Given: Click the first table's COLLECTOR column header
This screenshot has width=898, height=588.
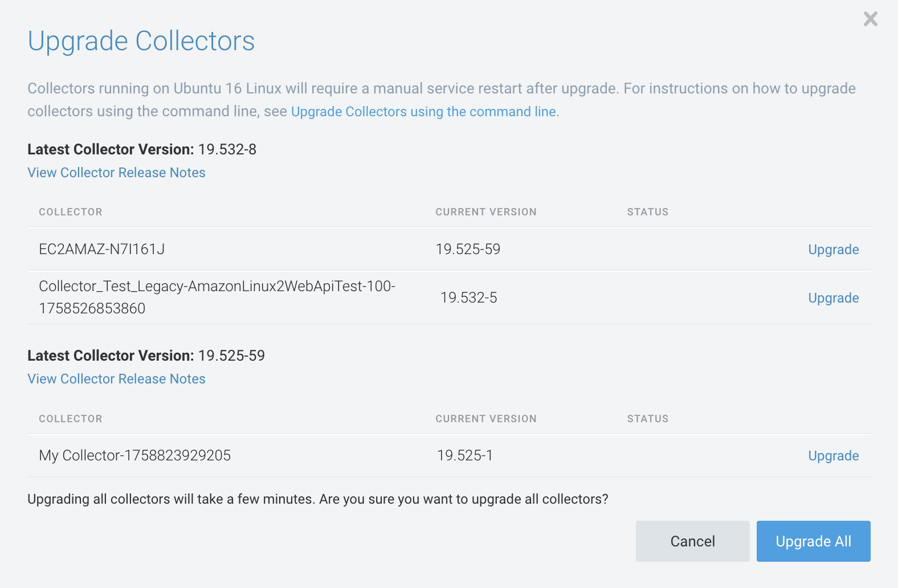Looking at the screenshot, I should [71, 212].
